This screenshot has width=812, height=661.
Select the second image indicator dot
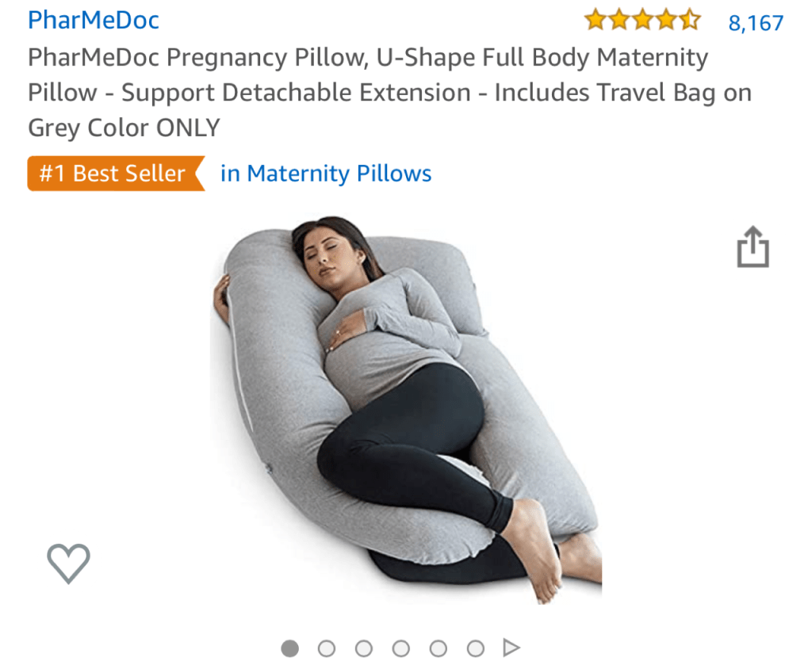point(327,648)
